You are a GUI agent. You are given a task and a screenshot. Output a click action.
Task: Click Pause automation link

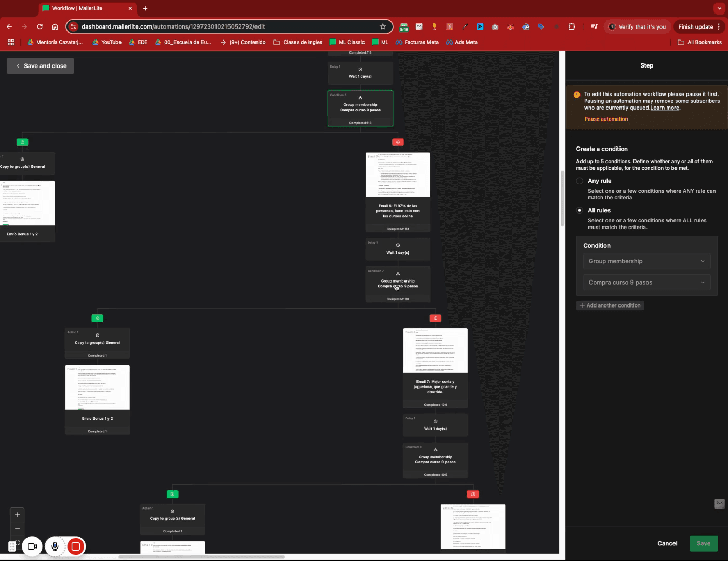pyautogui.click(x=606, y=119)
